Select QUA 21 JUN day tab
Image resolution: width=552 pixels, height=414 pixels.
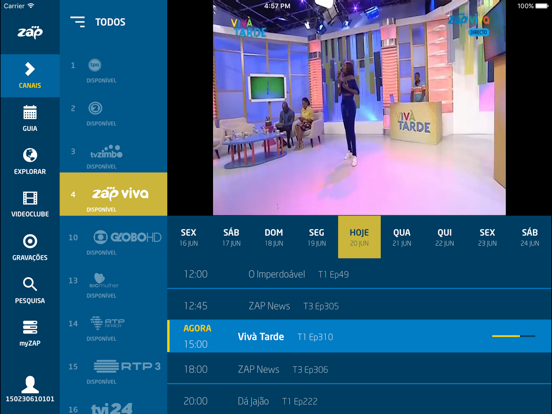(x=402, y=237)
